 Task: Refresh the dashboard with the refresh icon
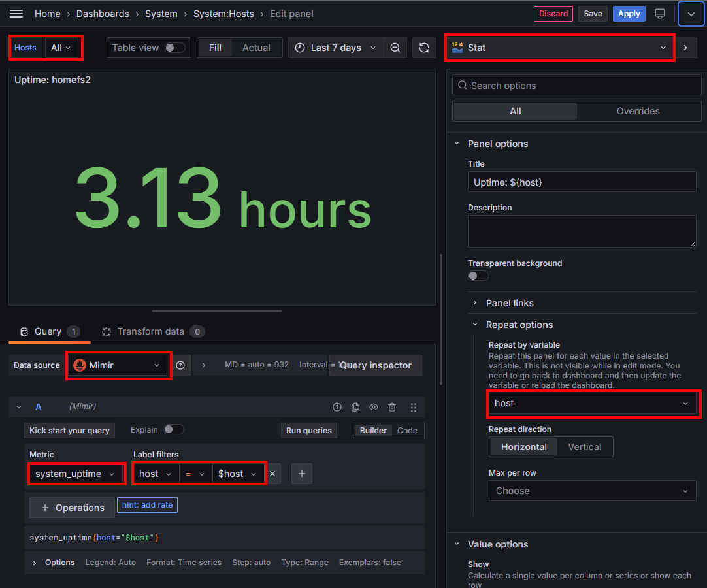click(x=424, y=48)
